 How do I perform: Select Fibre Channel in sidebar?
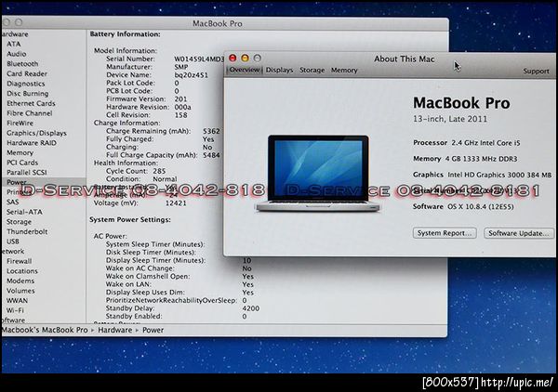coord(29,113)
